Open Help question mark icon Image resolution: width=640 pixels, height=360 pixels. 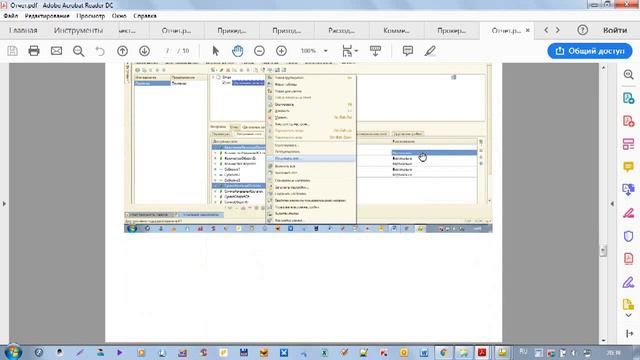tap(582, 30)
